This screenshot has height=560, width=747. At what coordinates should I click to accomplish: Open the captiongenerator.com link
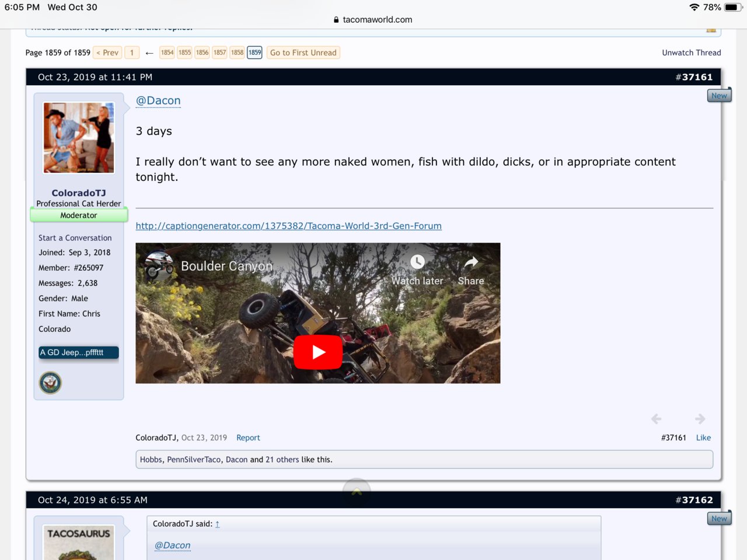click(x=288, y=226)
